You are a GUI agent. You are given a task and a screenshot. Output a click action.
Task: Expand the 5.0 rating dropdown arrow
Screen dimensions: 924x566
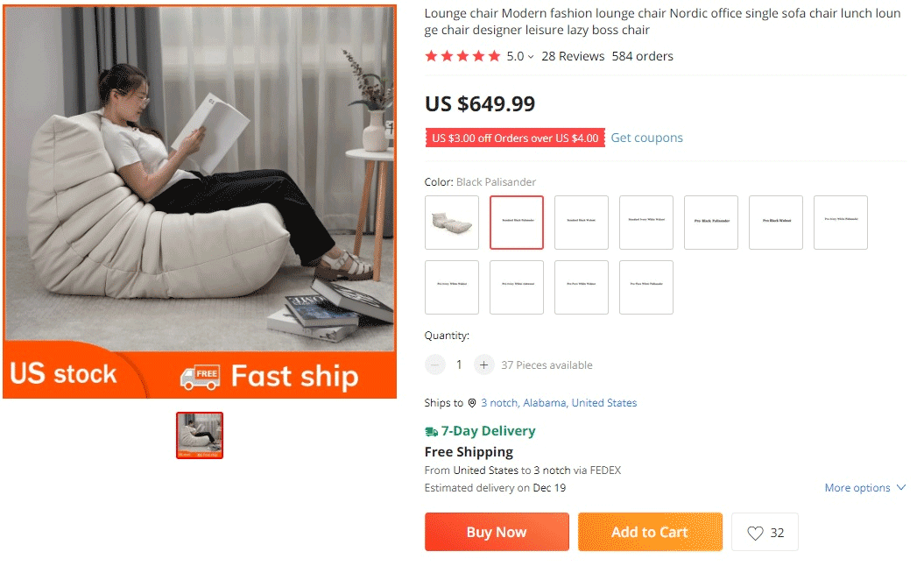531,57
